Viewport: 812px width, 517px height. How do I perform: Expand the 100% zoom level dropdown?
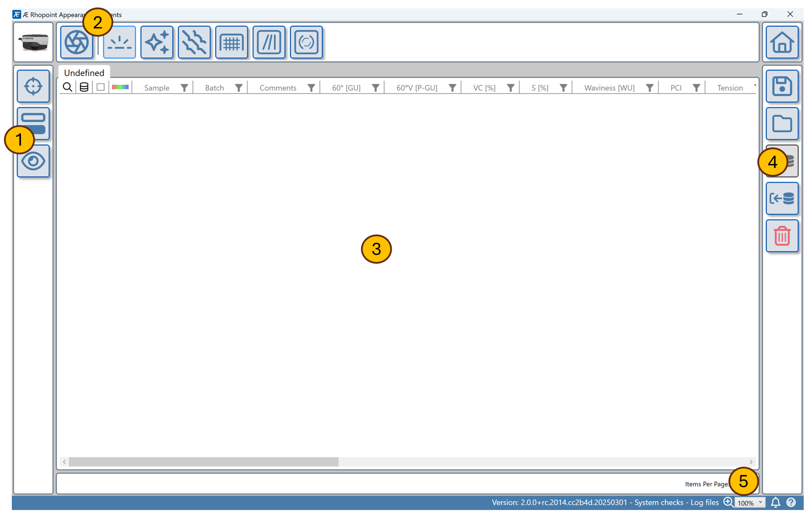(750, 503)
